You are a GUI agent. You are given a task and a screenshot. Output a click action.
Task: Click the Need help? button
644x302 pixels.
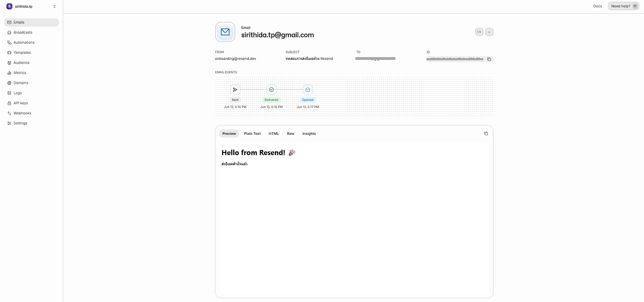click(623, 6)
